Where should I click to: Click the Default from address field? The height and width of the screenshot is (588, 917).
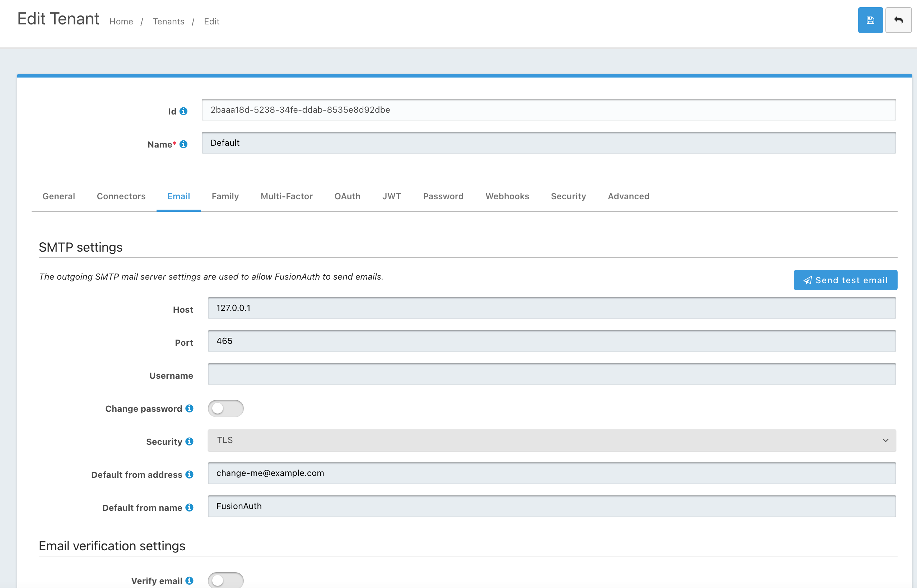click(x=552, y=473)
